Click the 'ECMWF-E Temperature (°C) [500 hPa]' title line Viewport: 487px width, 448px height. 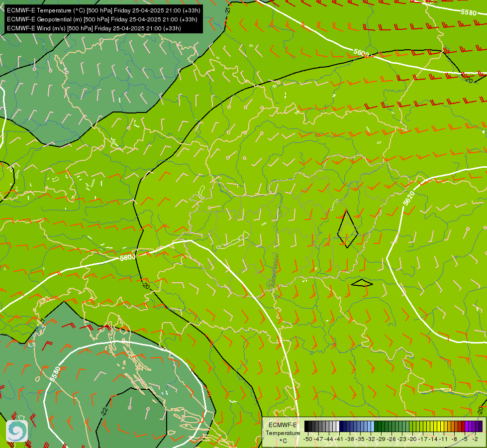pos(103,10)
